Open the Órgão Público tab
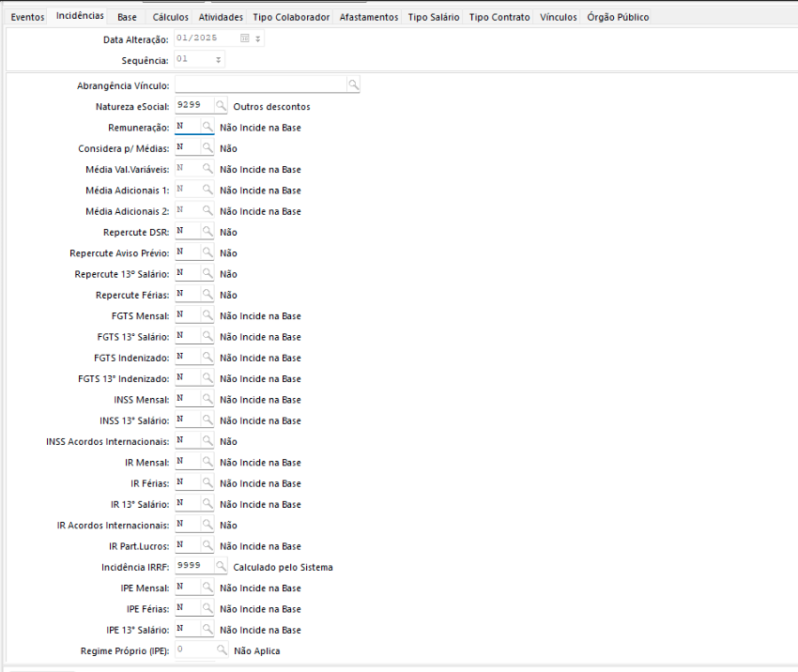Screen dimensions: 798x672 point(618,17)
